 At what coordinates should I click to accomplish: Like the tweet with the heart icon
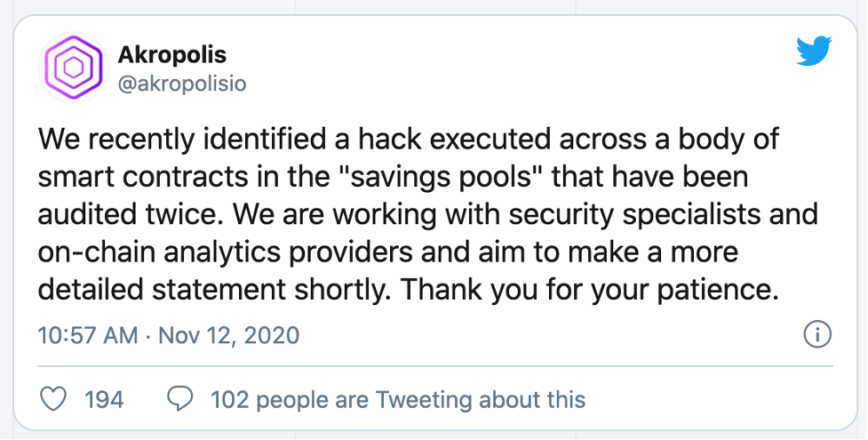pos(53,399)
